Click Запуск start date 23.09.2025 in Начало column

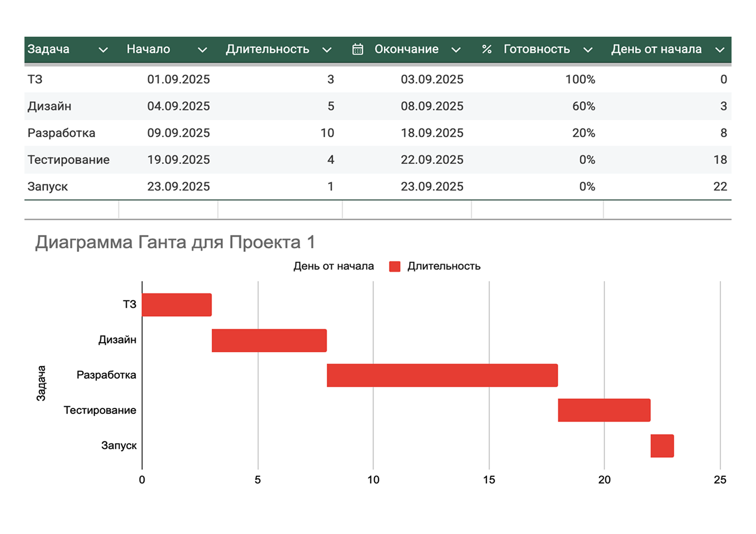(178, 187)
